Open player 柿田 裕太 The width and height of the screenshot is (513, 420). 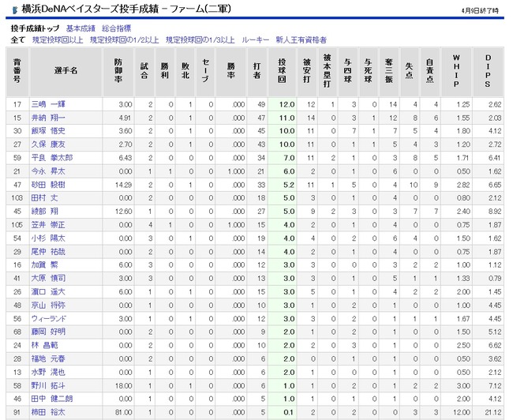(48, 412)
